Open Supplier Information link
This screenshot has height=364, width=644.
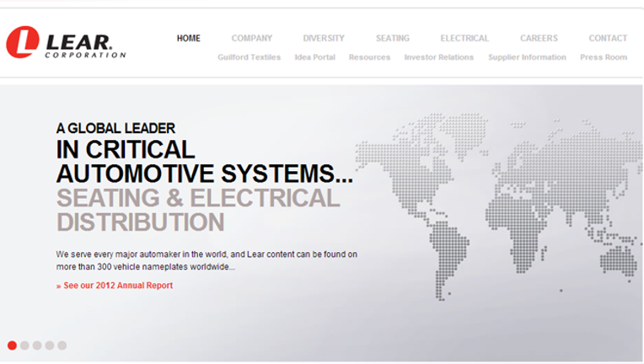(528, 57)
